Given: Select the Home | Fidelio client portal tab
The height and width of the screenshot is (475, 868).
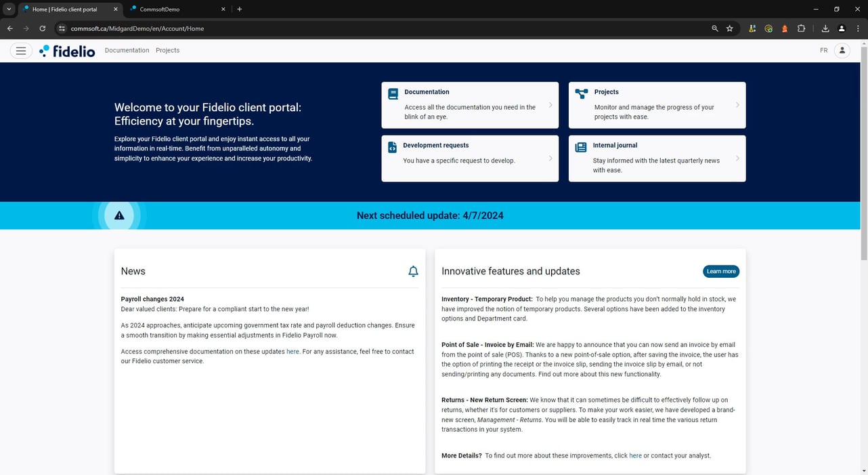Looking at the screenshot, I should pos(70,9).
